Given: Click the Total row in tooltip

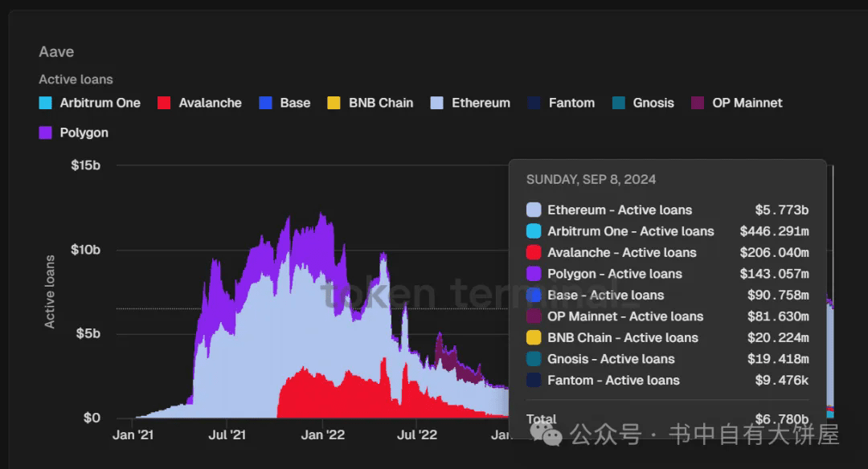Looking at the screenshot, I should tap(668, 419).
